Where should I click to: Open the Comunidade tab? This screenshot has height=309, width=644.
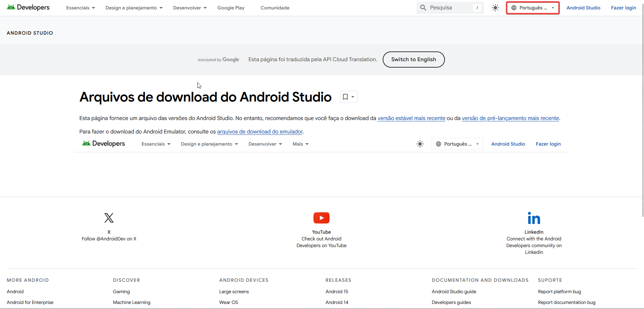point(275,8)
